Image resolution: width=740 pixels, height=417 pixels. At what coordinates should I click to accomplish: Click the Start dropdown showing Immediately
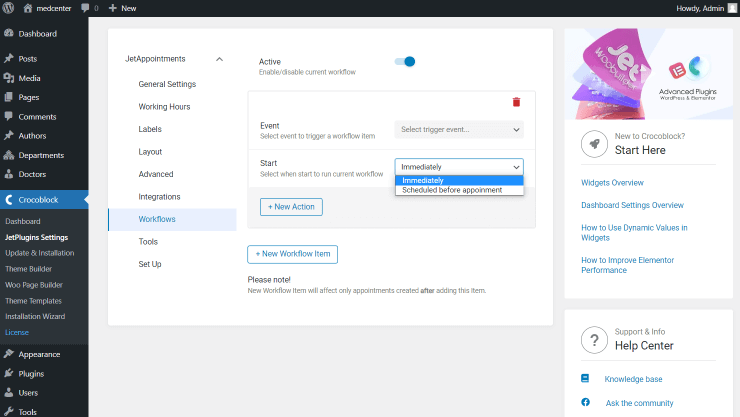pos(459,167)
